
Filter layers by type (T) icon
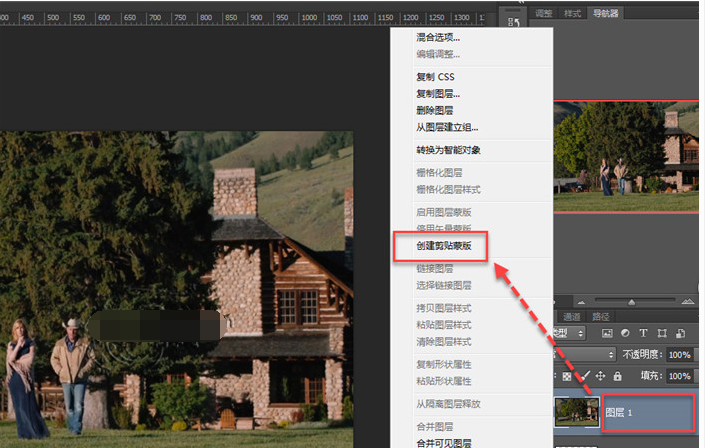[x=643, y=333]
